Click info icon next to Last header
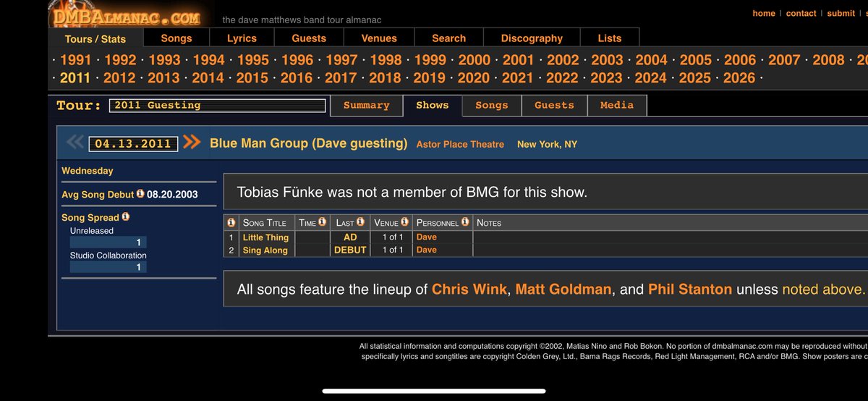Screen dimensions: 868x401 360,222
